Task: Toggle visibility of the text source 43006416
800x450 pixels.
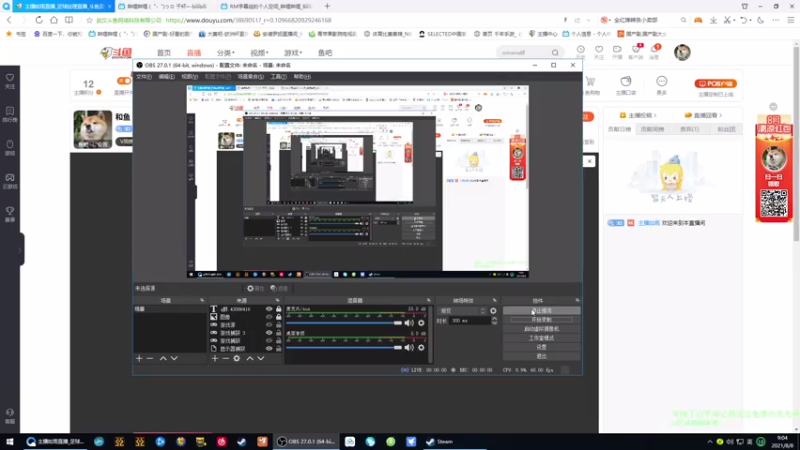Action: 269,309
